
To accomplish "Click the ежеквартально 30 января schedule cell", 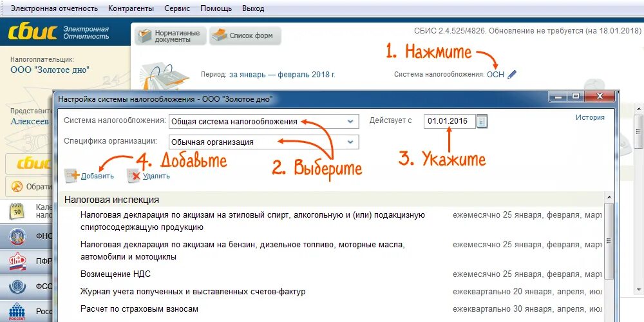I will (527, 309).
